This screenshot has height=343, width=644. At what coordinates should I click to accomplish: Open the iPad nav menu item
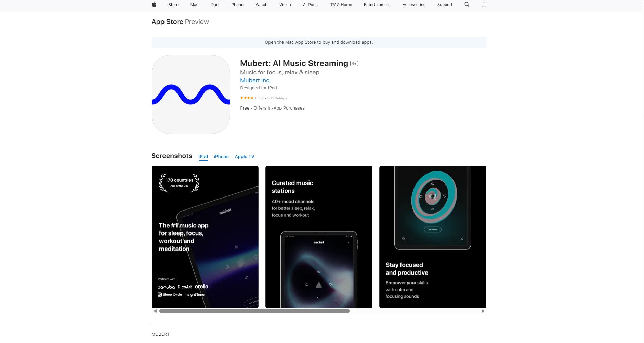click(x=214, y=5)
